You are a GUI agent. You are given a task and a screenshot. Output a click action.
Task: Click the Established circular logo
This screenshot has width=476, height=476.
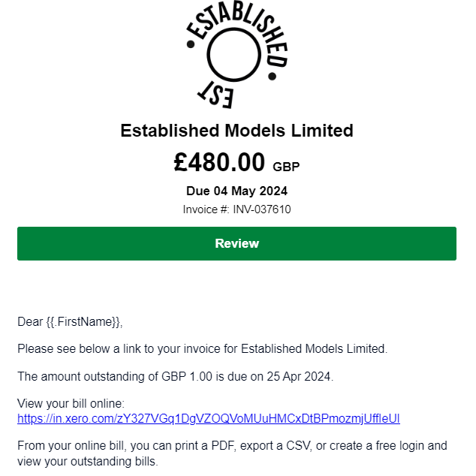point(237,54)
